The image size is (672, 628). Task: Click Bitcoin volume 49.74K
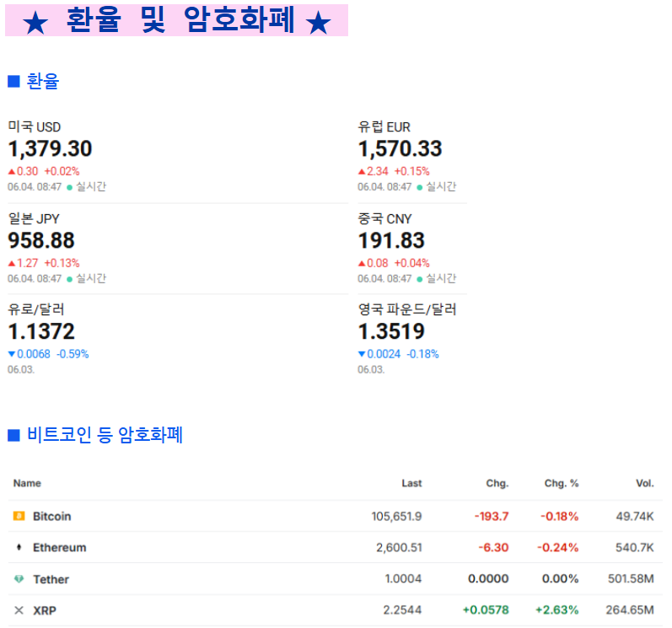click(635, 516)
